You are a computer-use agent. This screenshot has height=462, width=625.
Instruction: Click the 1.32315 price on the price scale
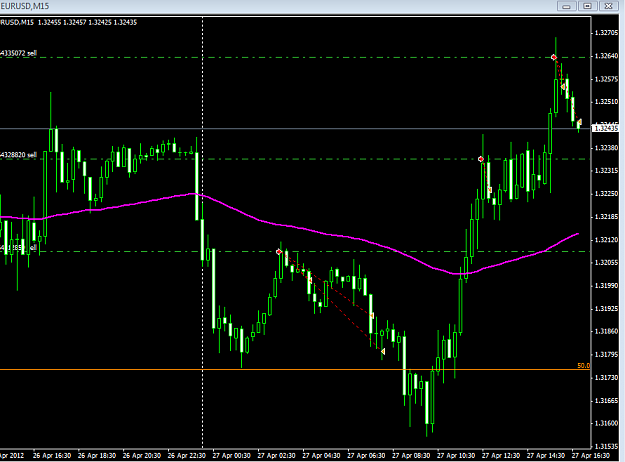tap(606, 171)
